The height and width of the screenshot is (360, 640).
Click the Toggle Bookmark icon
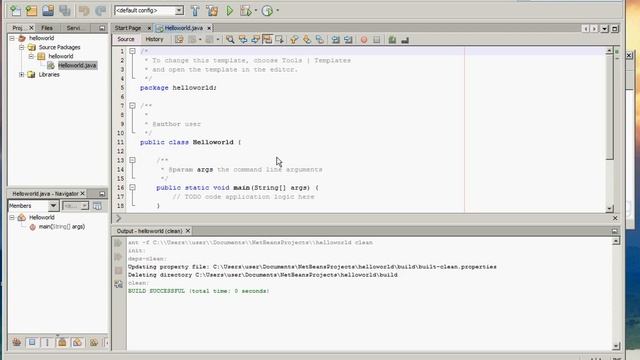click(x=320, y=40)
